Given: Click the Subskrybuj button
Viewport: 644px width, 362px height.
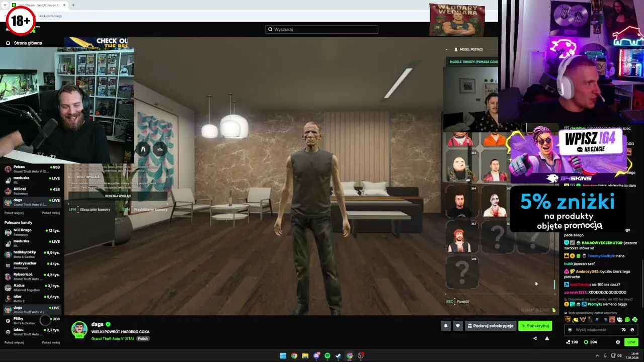Looking at the screenshot, I should pos(535,326).
